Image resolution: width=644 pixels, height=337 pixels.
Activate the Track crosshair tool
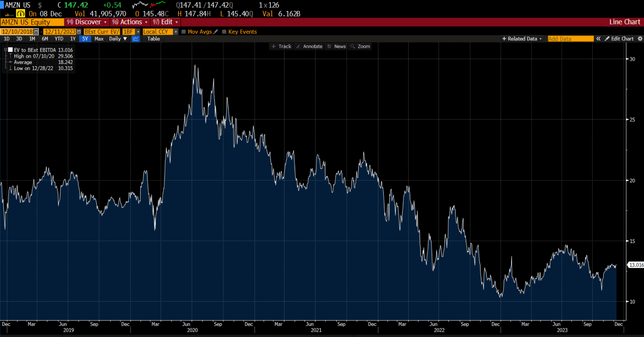pos(281,46)
